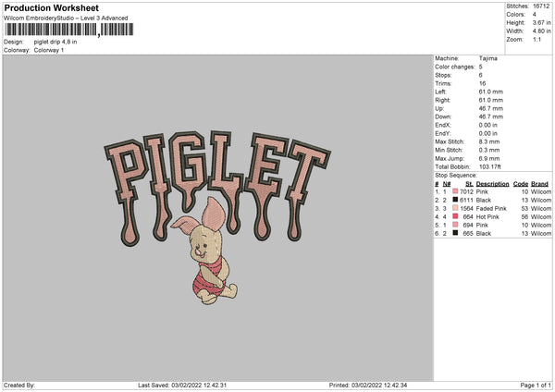Click the 'EndX:' label
The image size is (555, 392).
(442, 125)
